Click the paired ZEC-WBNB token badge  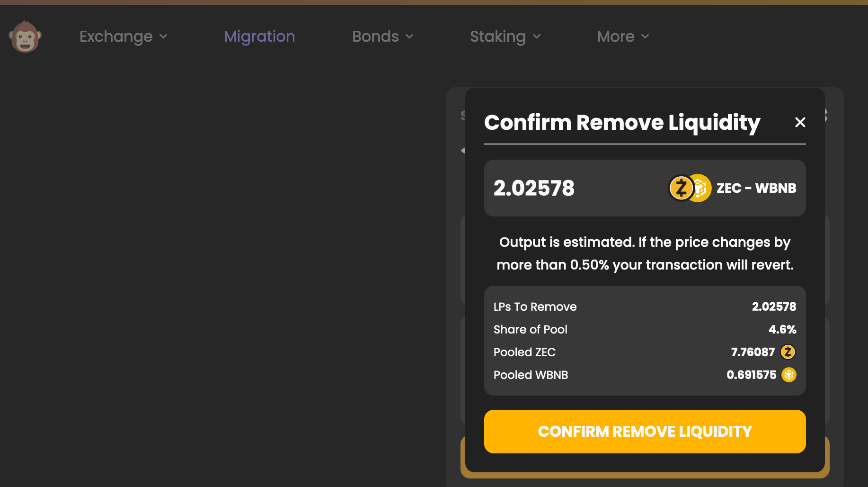[x=689, y=188]
